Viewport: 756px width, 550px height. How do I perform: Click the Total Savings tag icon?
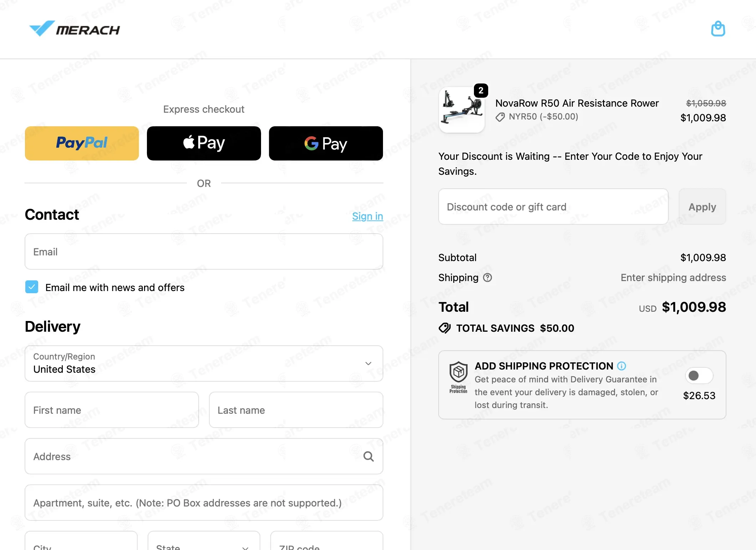[445, 328]
